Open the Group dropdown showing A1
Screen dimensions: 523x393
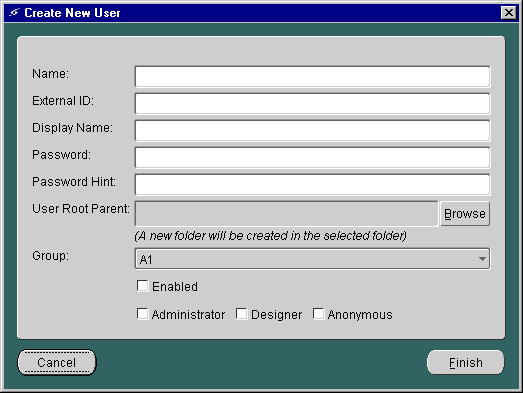pos(312,259)
